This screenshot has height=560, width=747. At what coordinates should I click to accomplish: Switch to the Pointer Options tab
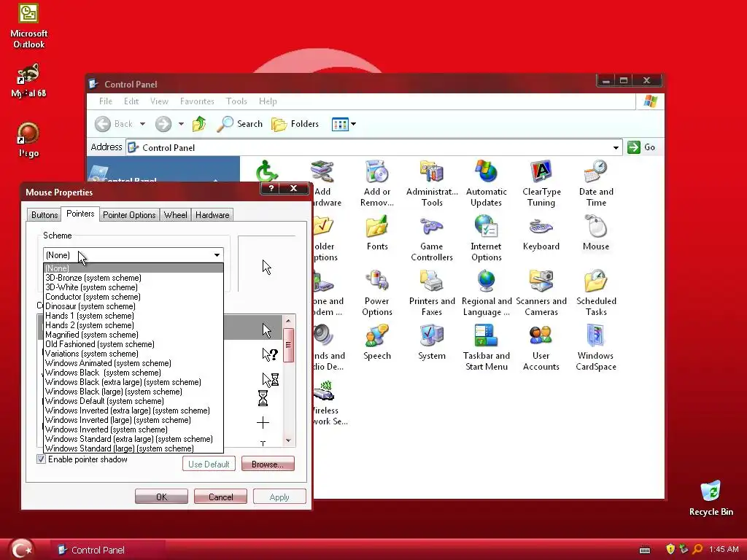point(129,215)
